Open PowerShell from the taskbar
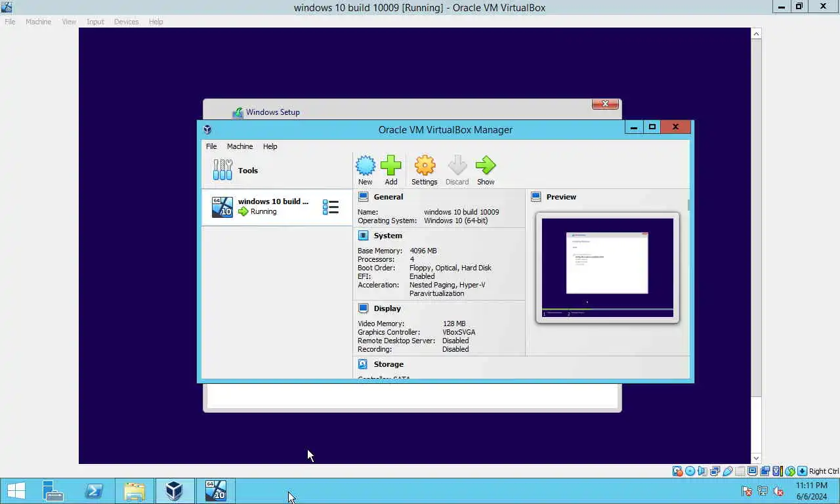 point(94,491)
